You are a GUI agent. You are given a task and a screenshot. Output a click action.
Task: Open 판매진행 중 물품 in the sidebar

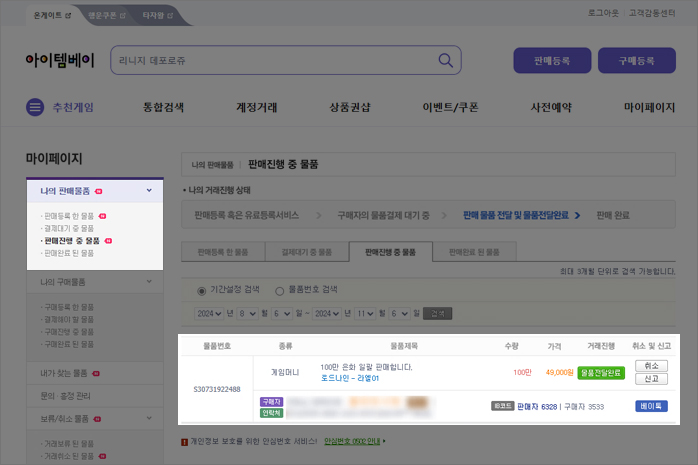(x=72, y=241)
